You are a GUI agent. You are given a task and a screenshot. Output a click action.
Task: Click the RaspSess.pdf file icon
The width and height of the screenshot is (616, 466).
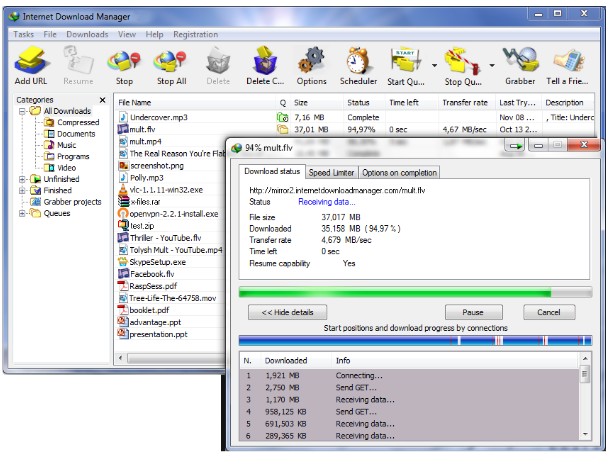123,286
